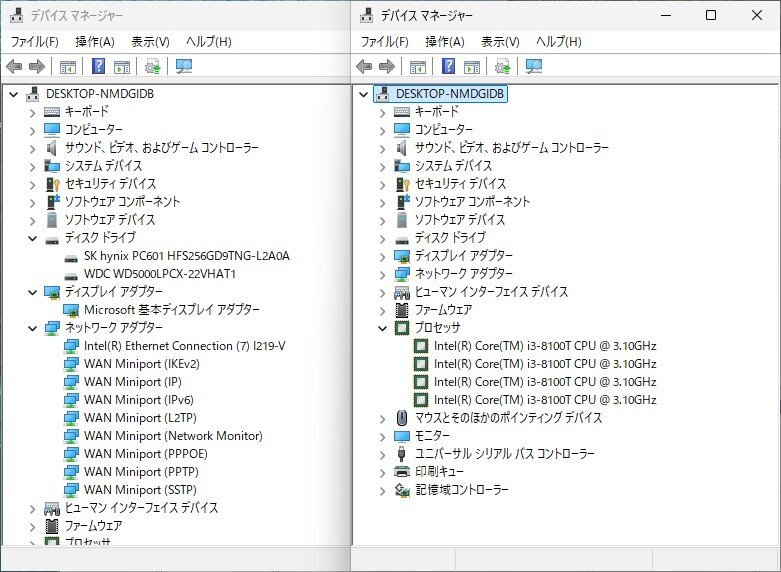Click Update driver icon in left window toolbar
The image size is (781, 572).
(153, 66)
